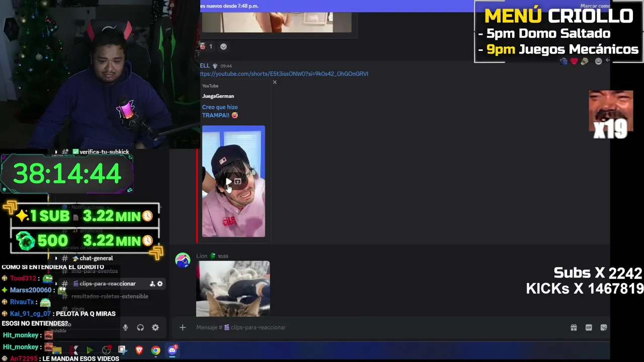Open Lion's avatar profile
The height and width of the screenshot is (362, 644).
(183, 260)
